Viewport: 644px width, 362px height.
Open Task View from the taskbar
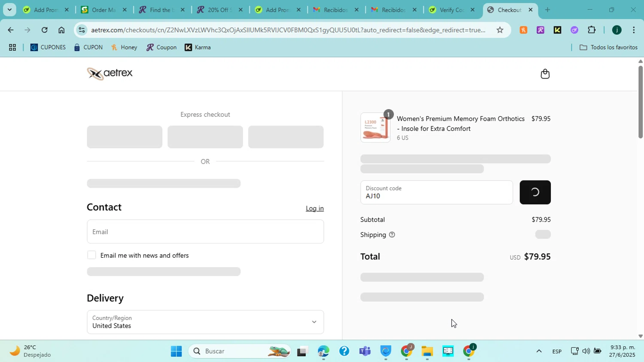(x=302, y=351)
